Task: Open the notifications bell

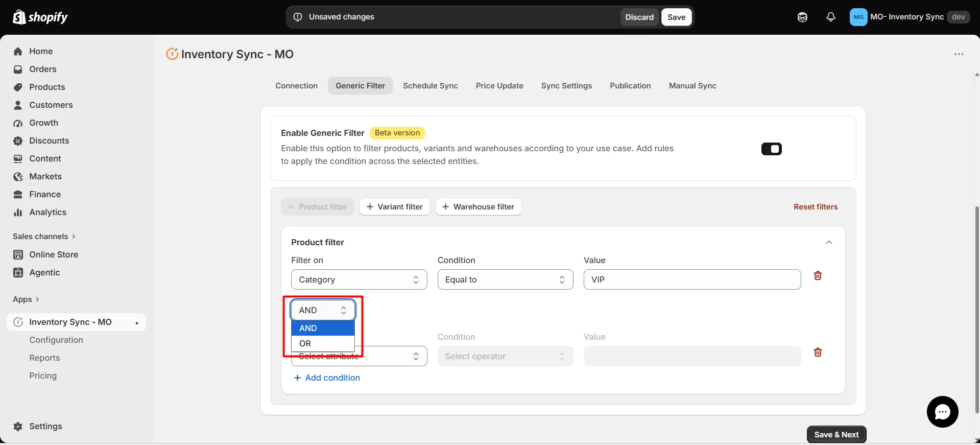Action: click(x=831, y=17)
